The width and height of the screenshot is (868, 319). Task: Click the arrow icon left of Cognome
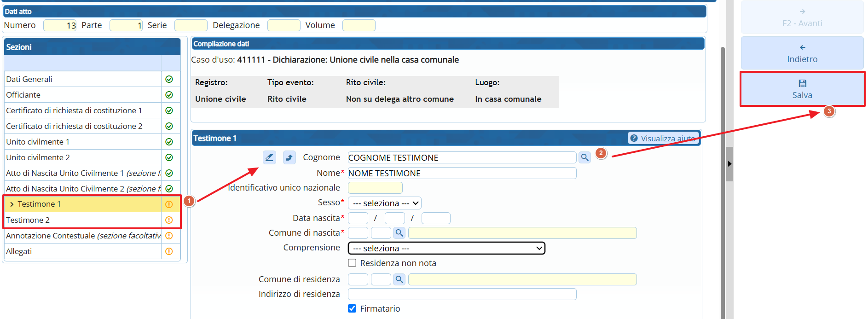289,157
